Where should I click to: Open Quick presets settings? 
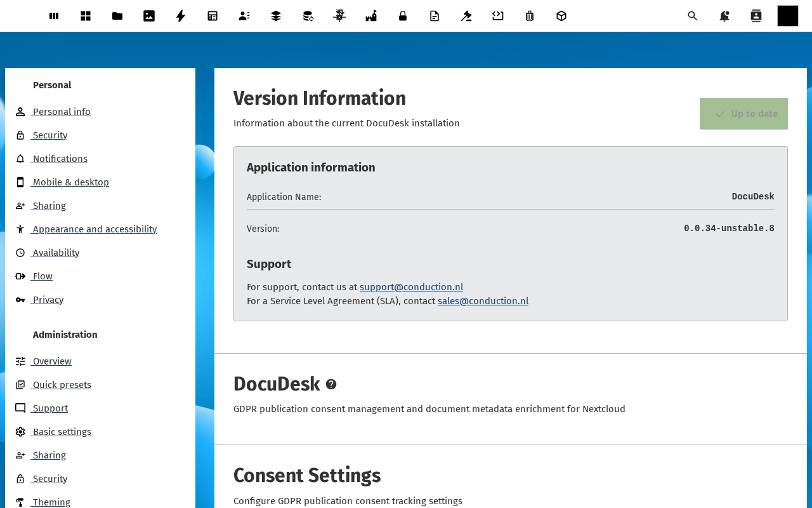coord(62,385)
